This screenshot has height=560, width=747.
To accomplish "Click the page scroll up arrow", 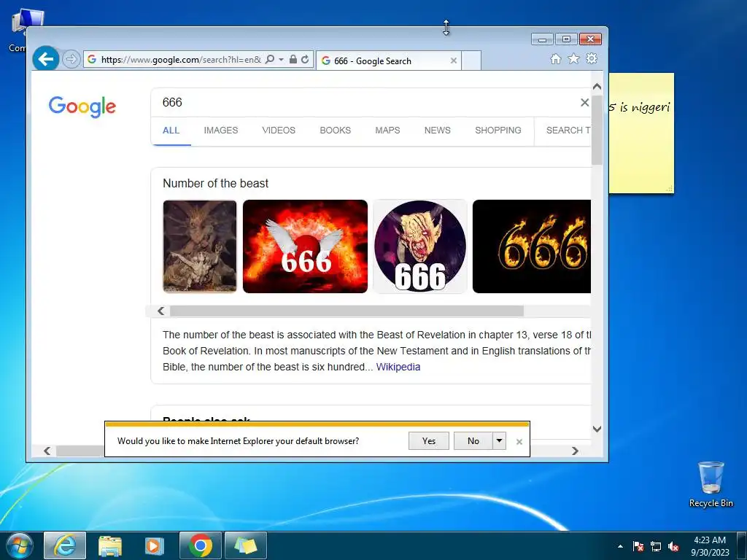I will [597, 87].
